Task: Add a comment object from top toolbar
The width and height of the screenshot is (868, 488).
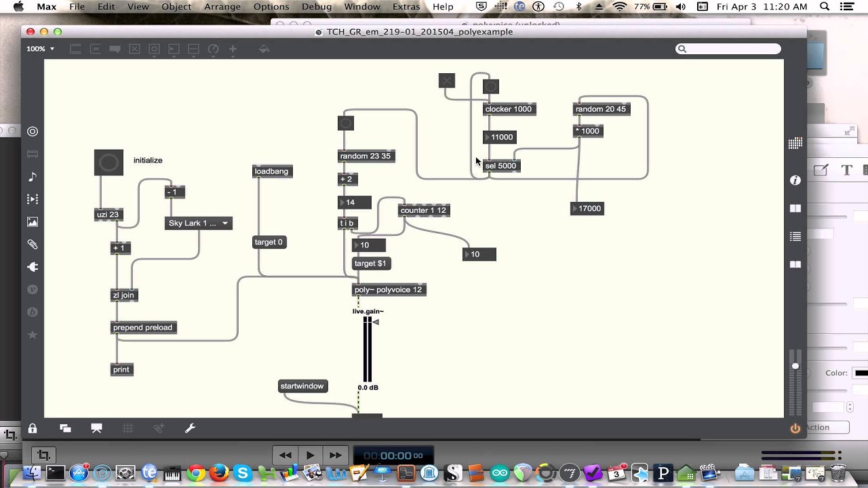Action: point(115,49)
